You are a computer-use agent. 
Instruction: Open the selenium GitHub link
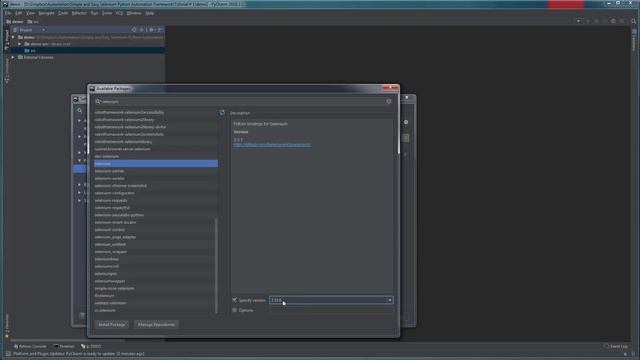(271, 144)
